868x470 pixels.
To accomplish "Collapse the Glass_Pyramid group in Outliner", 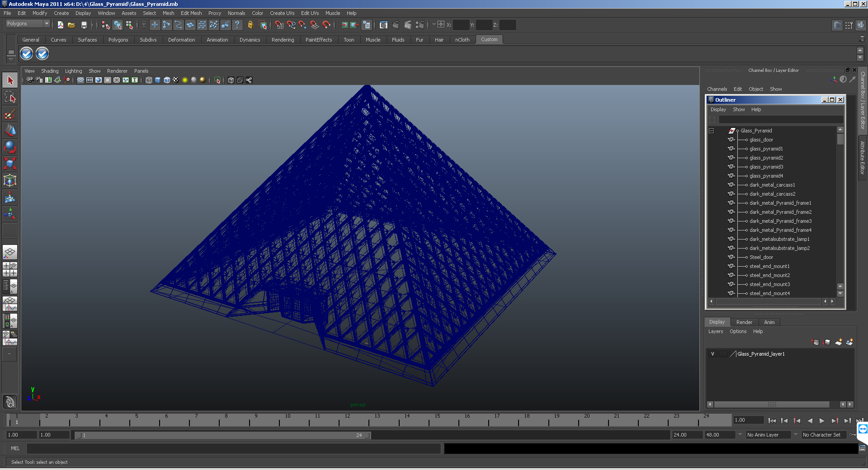I will coord(711,131).
